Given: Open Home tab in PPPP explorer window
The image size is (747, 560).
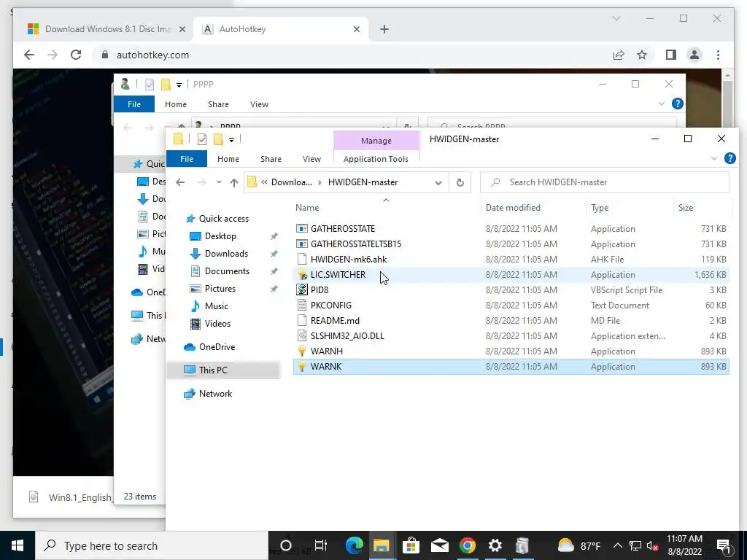Looking at the screenshot, I should point(175,104).
